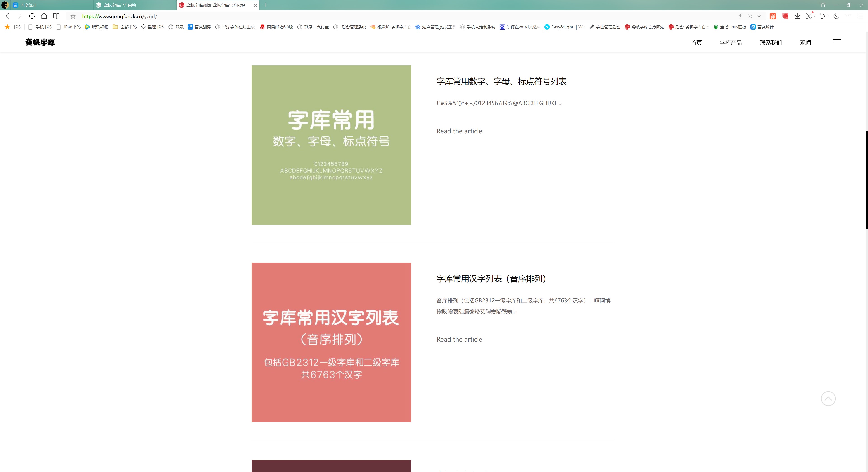Click the browser home icon

(44, 16)
